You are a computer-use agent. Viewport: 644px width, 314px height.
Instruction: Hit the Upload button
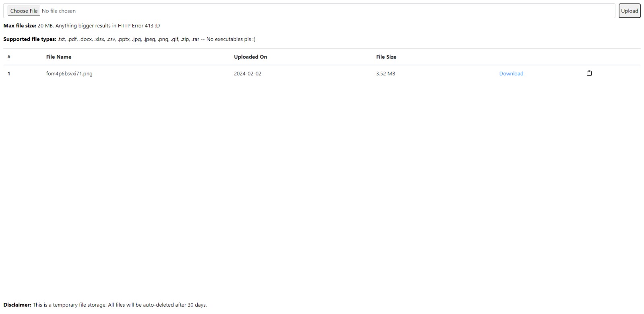pos(629,11)
